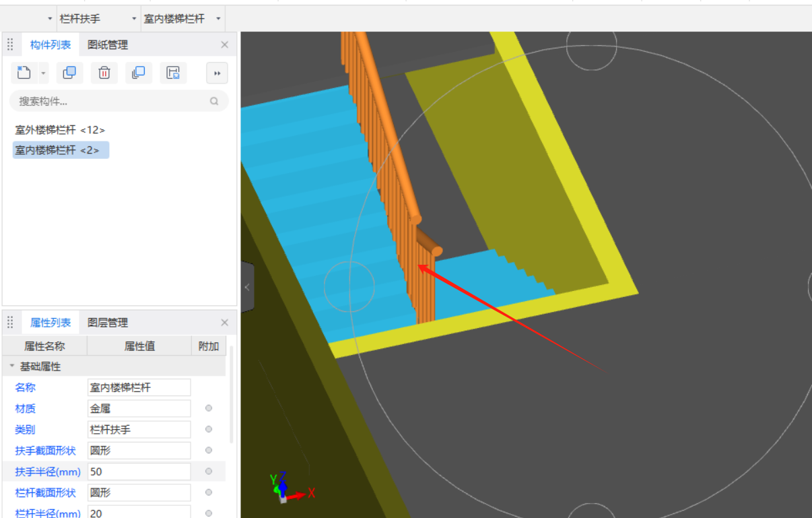Viewport: 812px width, 518px height.
Task: Edit the 类别 value 栏杆扶手
Action: coord(139,429)
